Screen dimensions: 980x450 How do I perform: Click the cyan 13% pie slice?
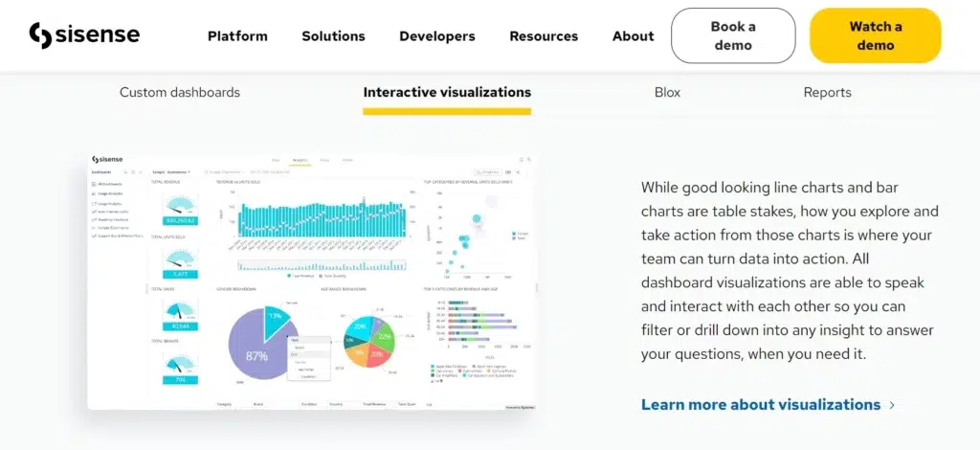click(x=277, y=320)
